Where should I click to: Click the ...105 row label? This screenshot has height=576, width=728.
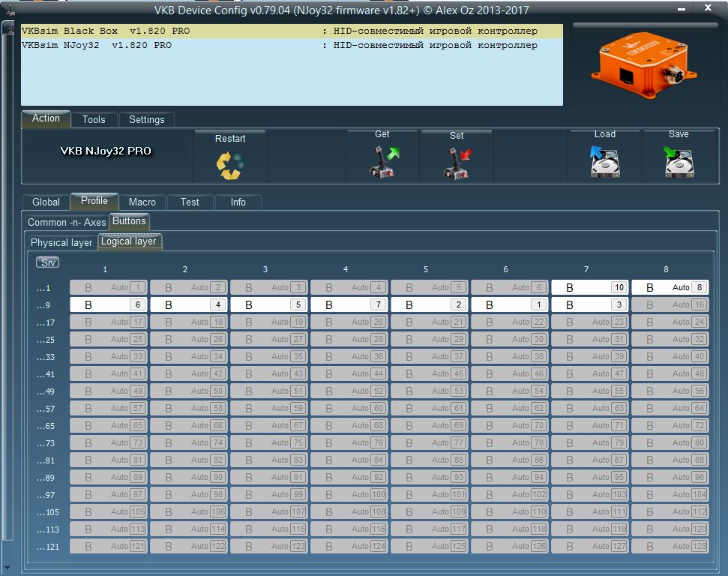pos(48,512)
